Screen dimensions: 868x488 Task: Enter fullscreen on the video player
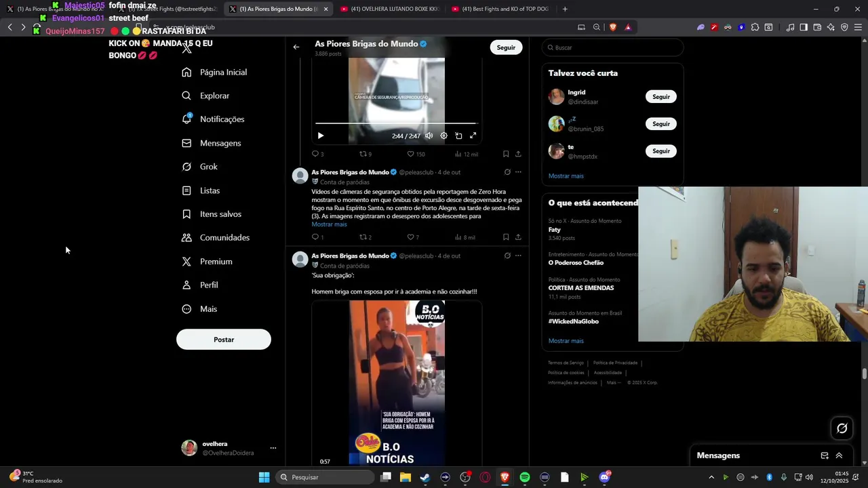pos(473,136)
